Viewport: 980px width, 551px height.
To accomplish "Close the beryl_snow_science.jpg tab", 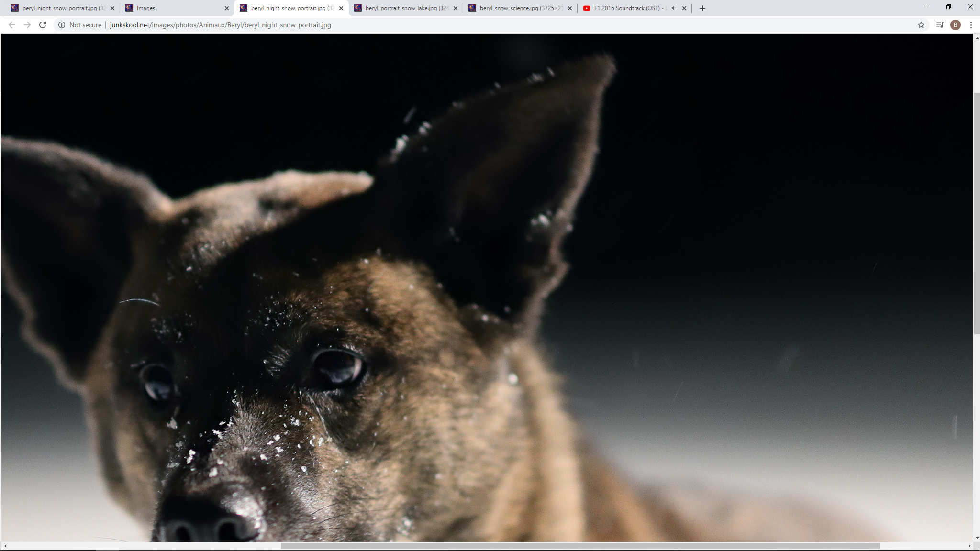I will (x=569, y=8).
